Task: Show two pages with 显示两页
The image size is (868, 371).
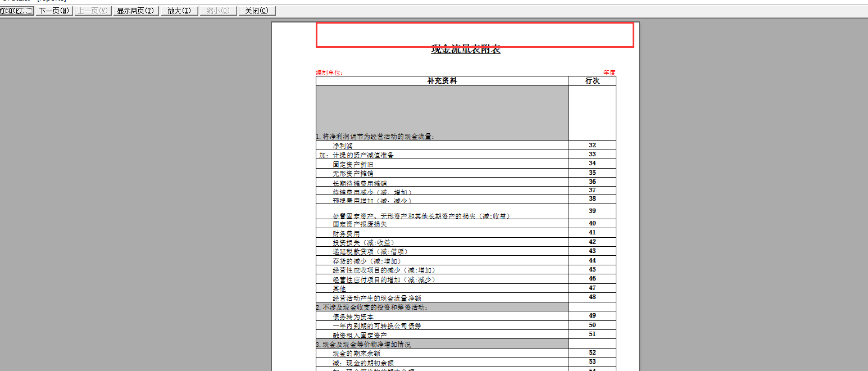Action: 135,11
